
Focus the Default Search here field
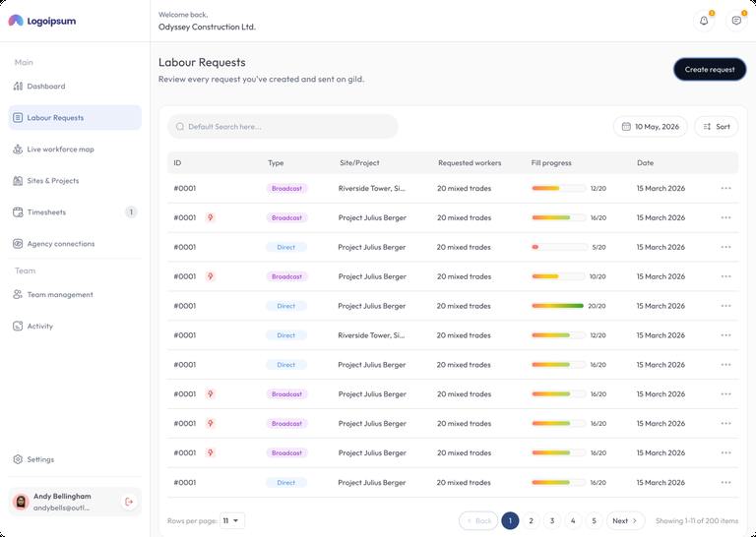(x=283, y=127)
